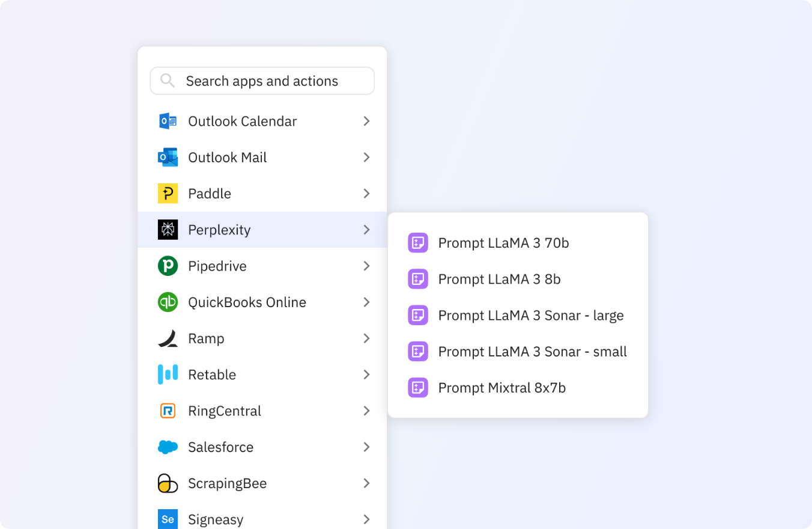Expand the Signeasy row chevron

click(366, 519)
